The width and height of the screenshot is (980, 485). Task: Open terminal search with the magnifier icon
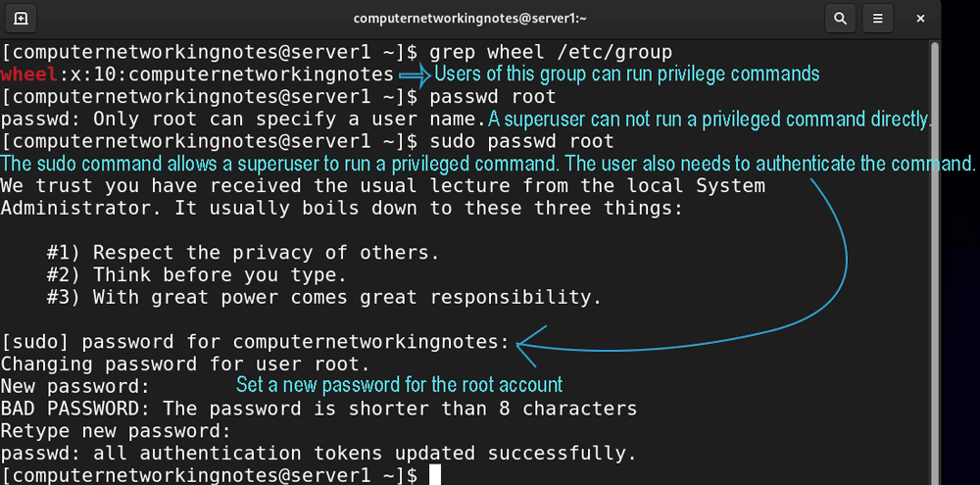[x=840, y=19]
